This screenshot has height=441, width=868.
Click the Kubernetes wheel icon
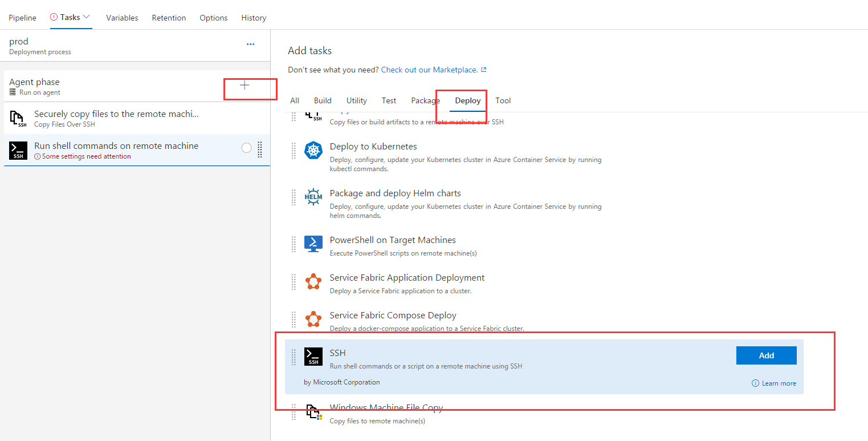(313, 151)
